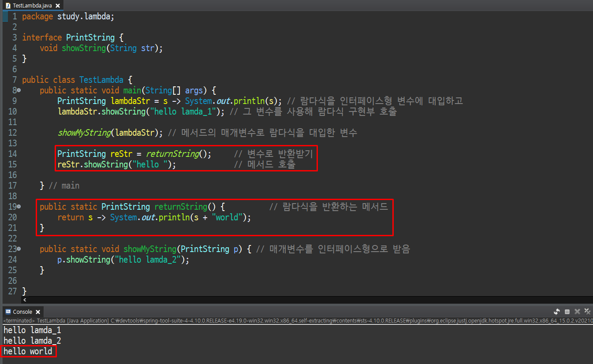Click console output line 'hello lamda_2'
Viewport: 593px width, 364px height.
[x=32, y=341]
